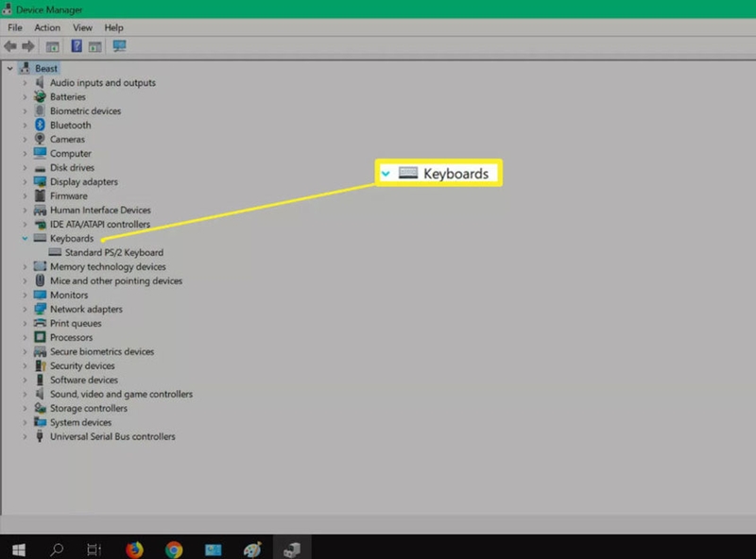Open the Help menu
Viewport: 756px width, 559px height.
pos(113,27)
